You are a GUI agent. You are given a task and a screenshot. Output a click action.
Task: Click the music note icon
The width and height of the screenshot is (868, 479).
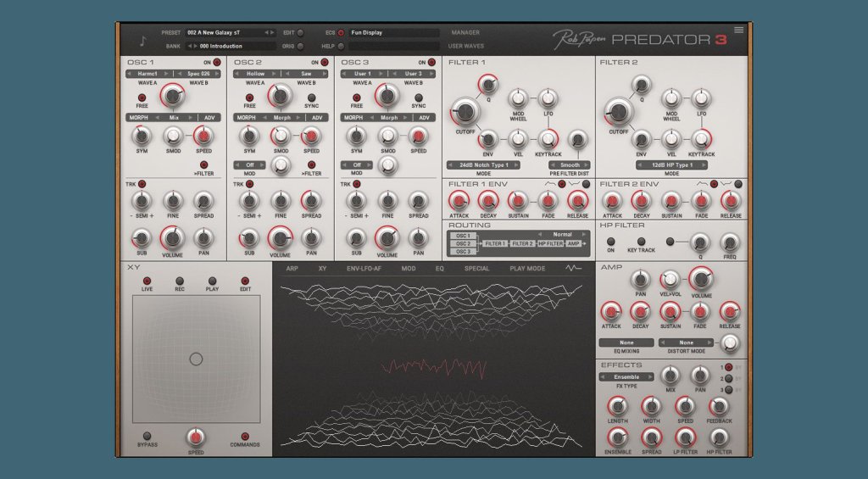click(x=142, y=41)
